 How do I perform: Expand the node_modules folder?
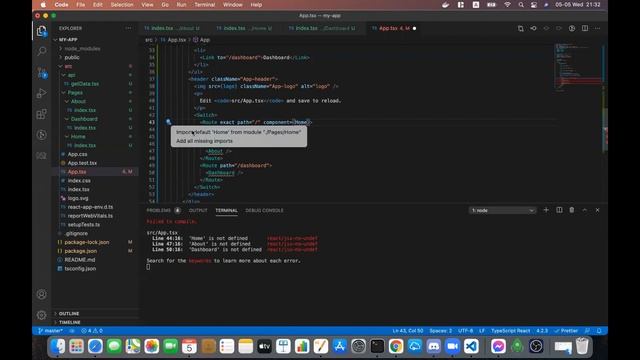(82, 49)
